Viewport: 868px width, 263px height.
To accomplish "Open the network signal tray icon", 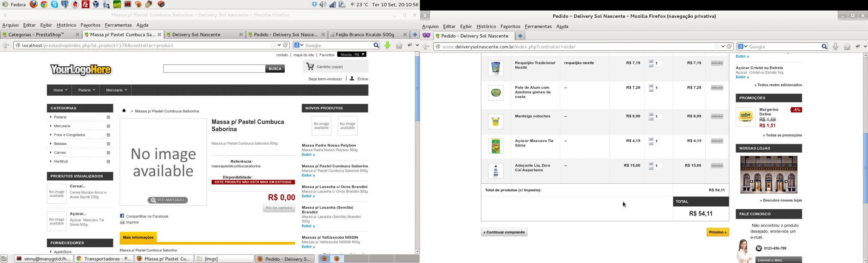I will 332,4.
